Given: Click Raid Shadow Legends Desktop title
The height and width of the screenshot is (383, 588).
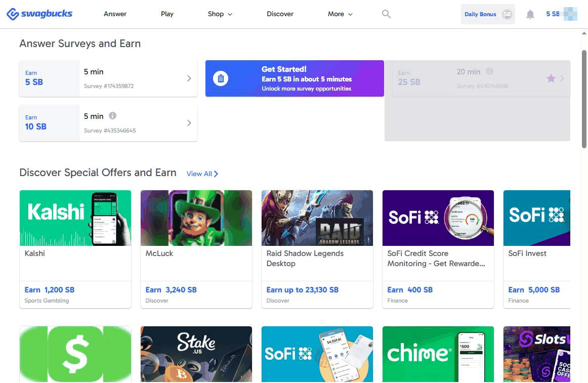Looking at the screenshot, I should (x=305, y=259).
